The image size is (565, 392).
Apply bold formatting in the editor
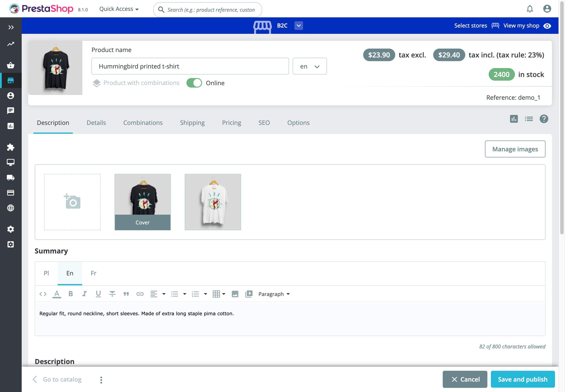coord(71,294)
